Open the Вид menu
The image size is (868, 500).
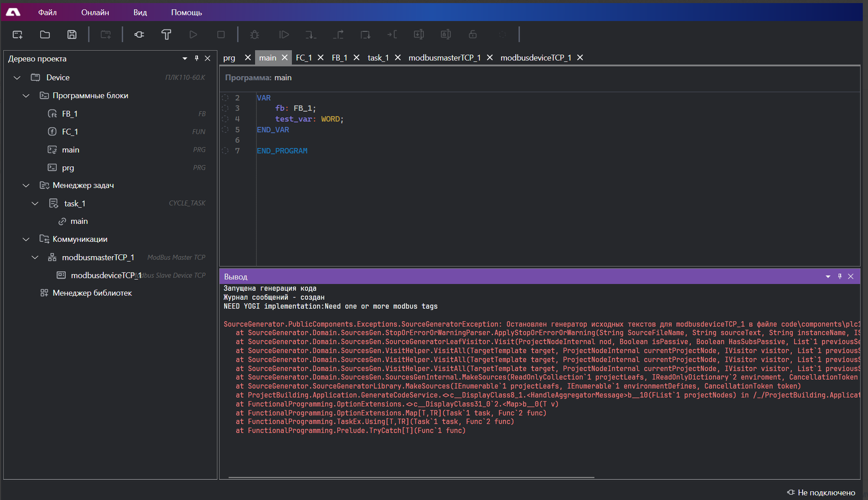(x=140, y=12)
